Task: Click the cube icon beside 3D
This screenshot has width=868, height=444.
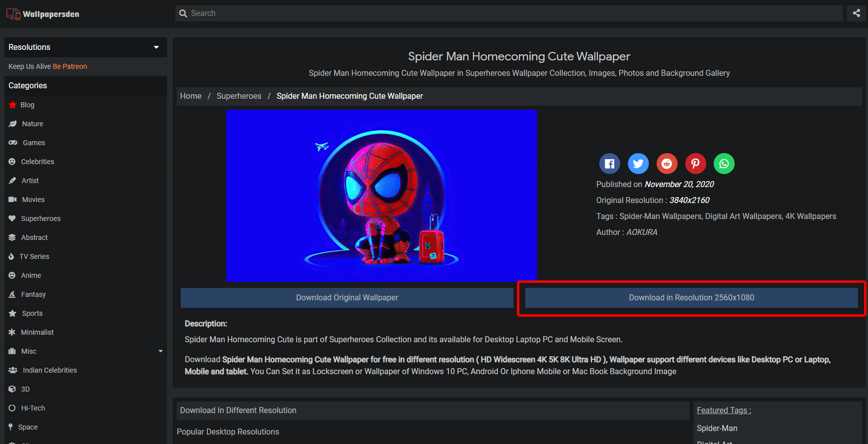Action: (12, 389)
